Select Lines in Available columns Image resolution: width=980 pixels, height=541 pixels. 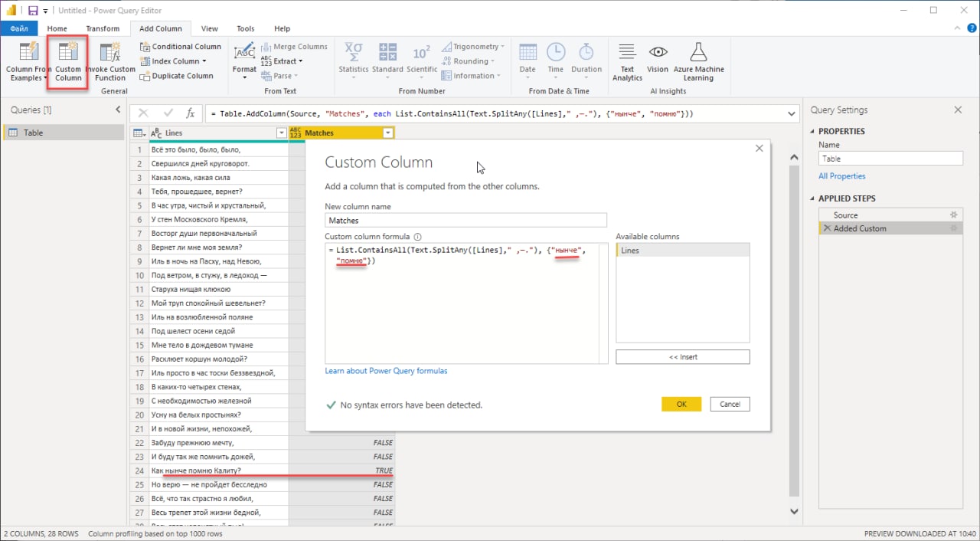[x=683, y=251]
